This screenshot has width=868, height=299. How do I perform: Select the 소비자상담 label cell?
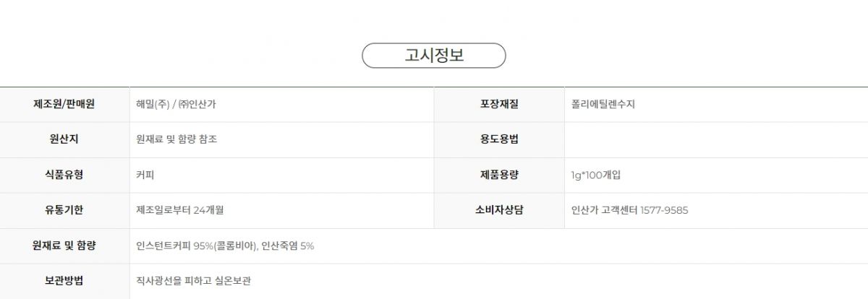coord(499,210)
